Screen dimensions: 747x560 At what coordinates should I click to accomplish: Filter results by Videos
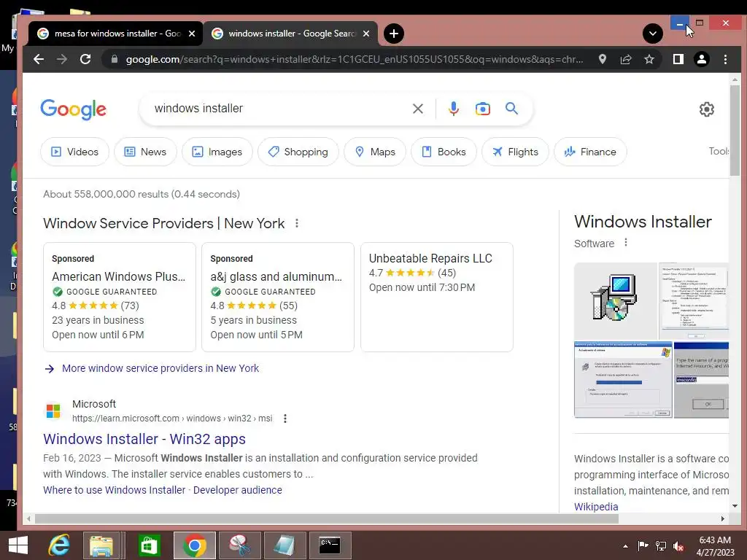pos(75,152)
